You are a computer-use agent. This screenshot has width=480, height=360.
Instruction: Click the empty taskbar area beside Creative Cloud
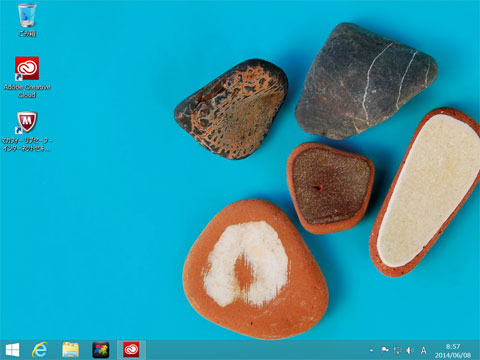[x=253, y=350]
